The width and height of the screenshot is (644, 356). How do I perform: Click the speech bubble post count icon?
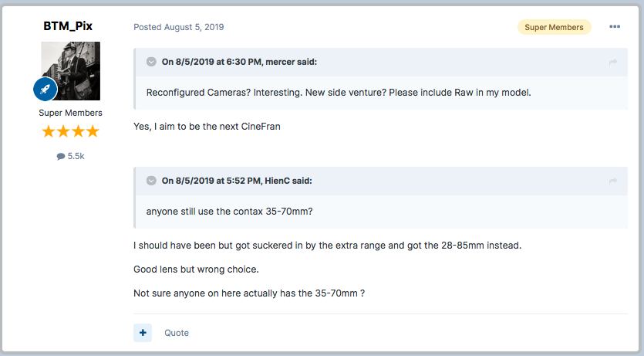[x=61, y=156]
